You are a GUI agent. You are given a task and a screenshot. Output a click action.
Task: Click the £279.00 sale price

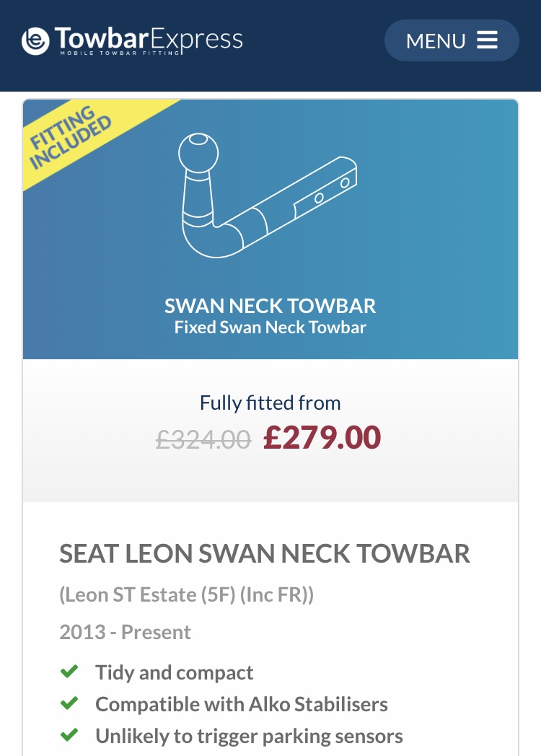click(x=322, y=438)
